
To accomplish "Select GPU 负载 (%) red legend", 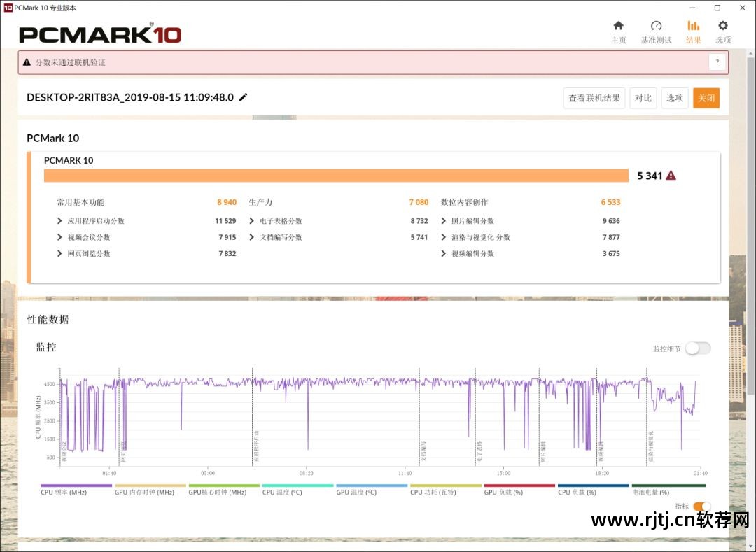I will 519,490.
